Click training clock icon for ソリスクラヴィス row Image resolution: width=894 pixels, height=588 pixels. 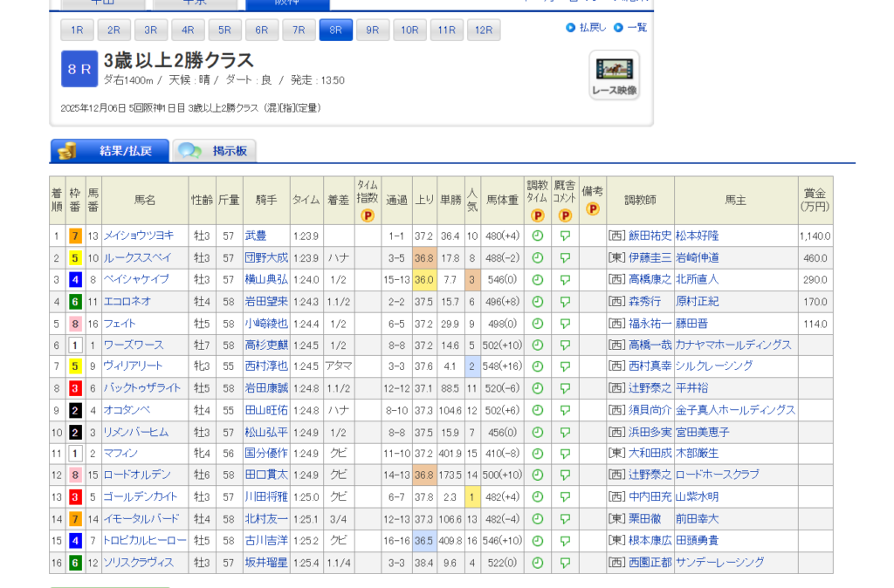[x=538, y=563]
